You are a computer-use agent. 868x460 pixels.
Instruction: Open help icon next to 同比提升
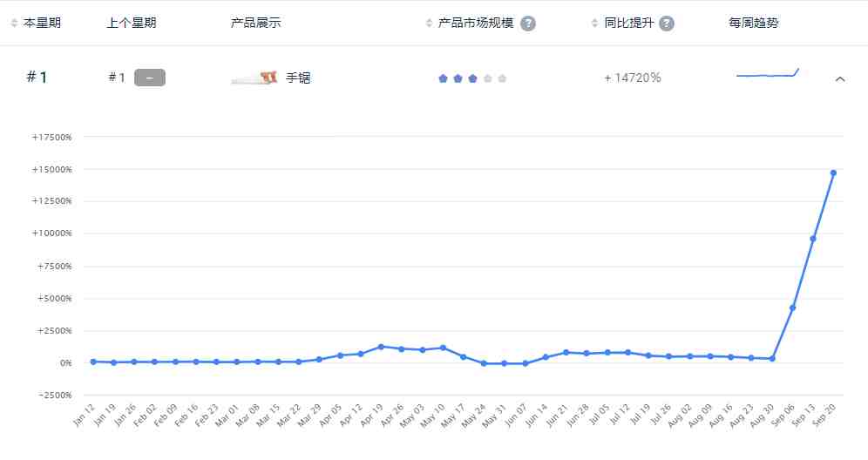pos(667,24)
